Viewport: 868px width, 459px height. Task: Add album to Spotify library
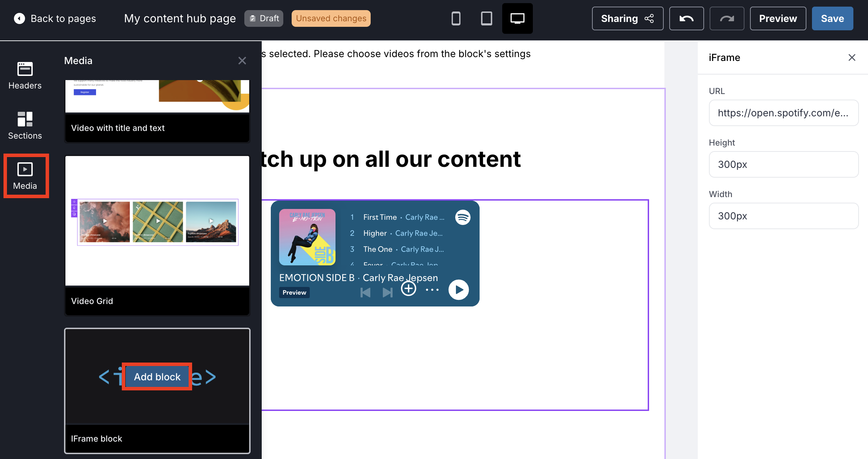coord(409,289)
